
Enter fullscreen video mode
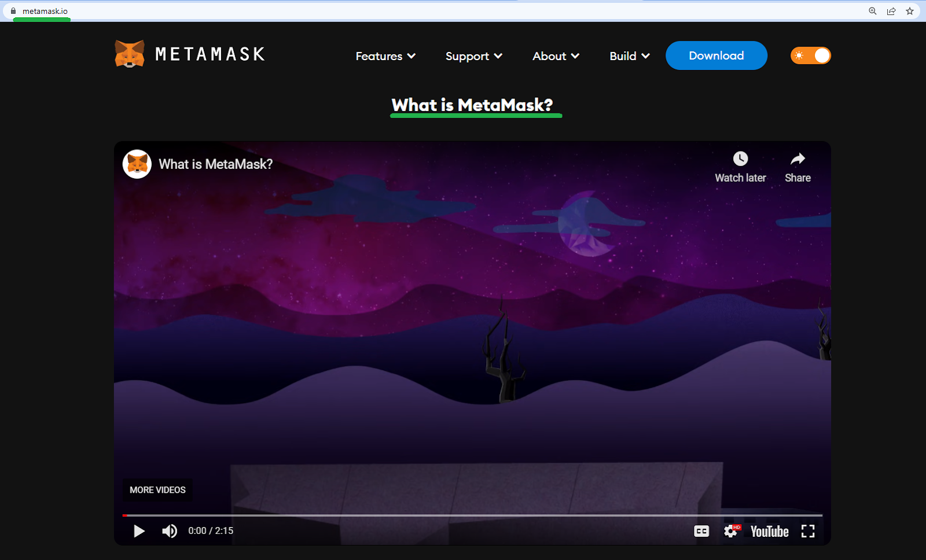[808, 531]
